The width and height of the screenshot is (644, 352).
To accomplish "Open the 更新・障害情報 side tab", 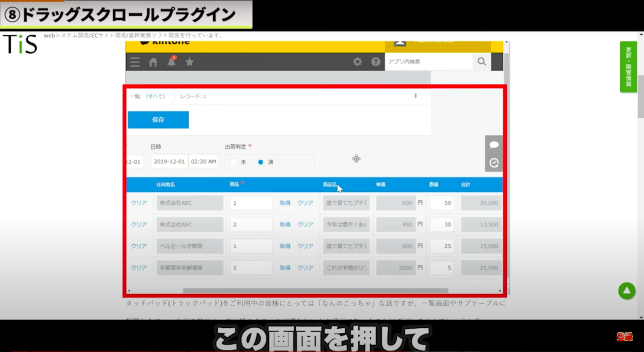I will [628, 67].
